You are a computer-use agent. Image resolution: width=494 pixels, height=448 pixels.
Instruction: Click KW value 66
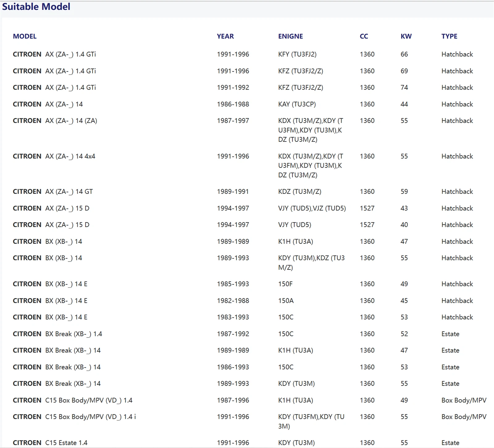(x=404, y=54)
